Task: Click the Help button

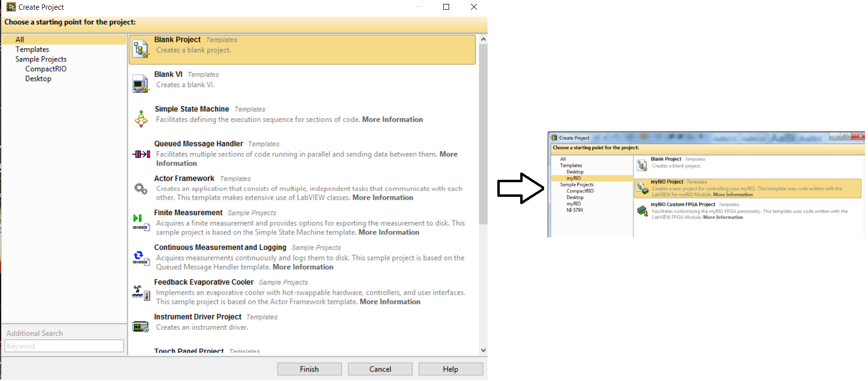Action: pyautogui.click(x=451, y=369)
